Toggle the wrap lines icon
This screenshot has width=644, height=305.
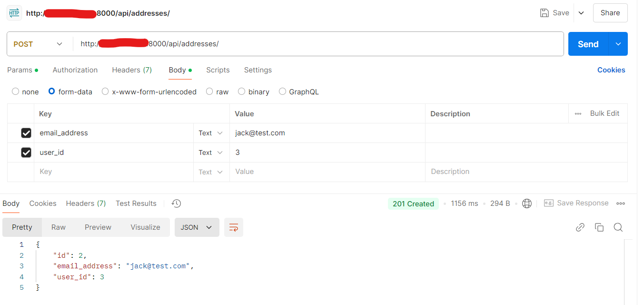(x=233, y=227)
